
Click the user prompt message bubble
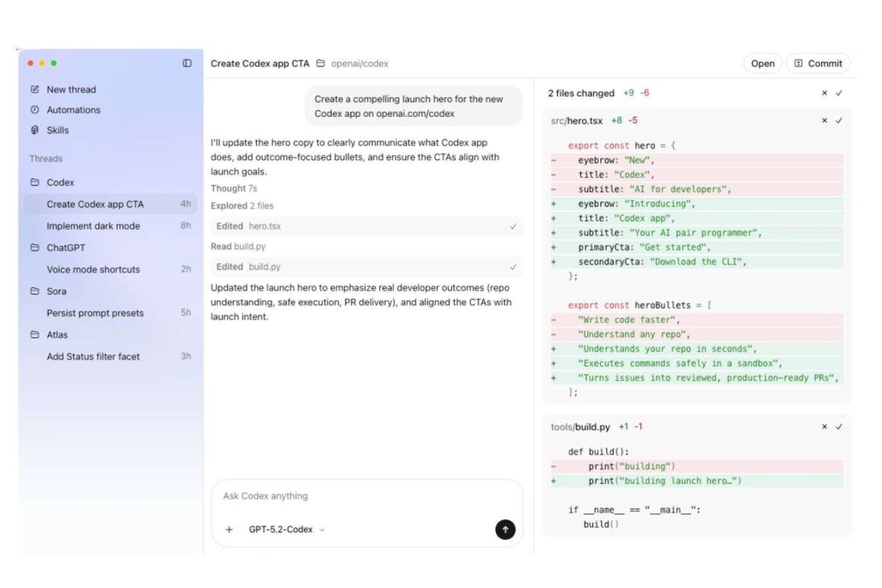[414, 106]
